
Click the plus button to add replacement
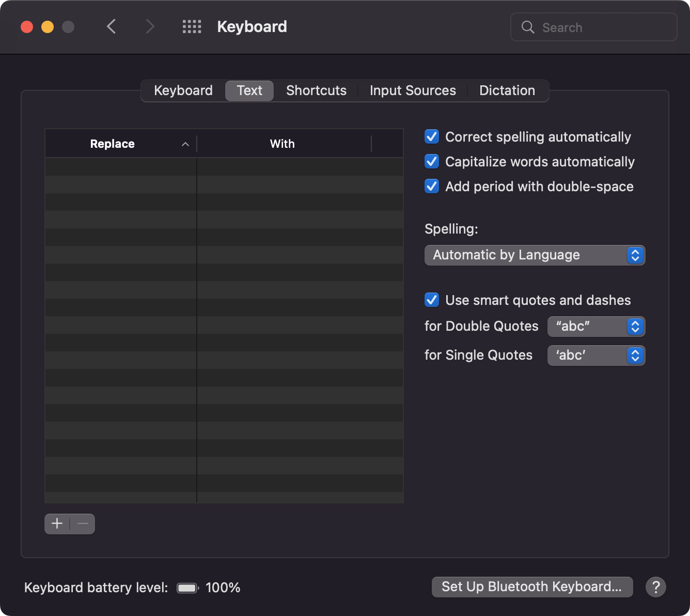click(x=57, y=524)
